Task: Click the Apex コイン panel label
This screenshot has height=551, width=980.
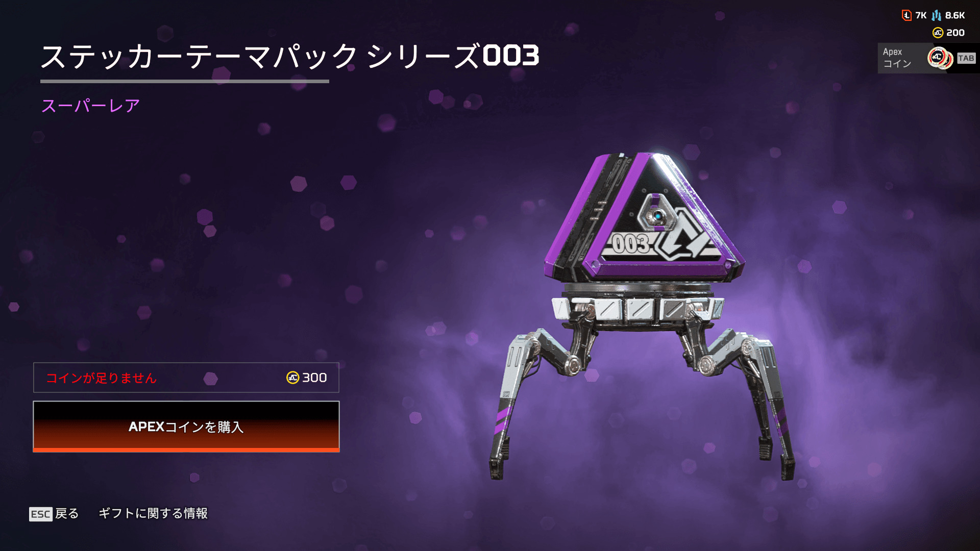Action: point(897,58)
